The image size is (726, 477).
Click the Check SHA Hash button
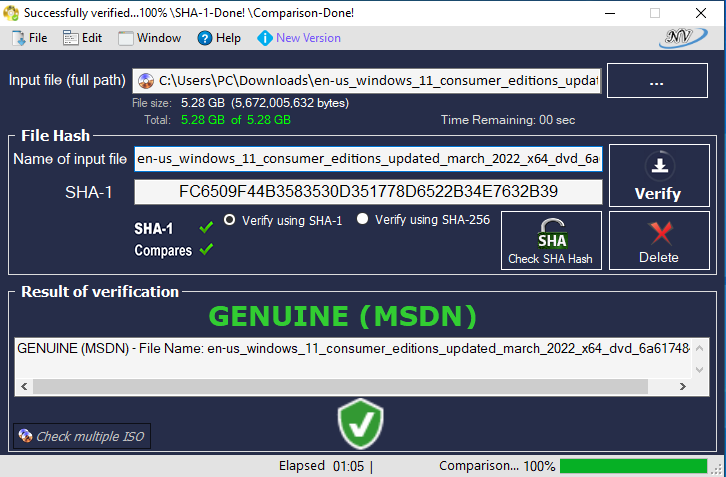click(x=551, y=240)
